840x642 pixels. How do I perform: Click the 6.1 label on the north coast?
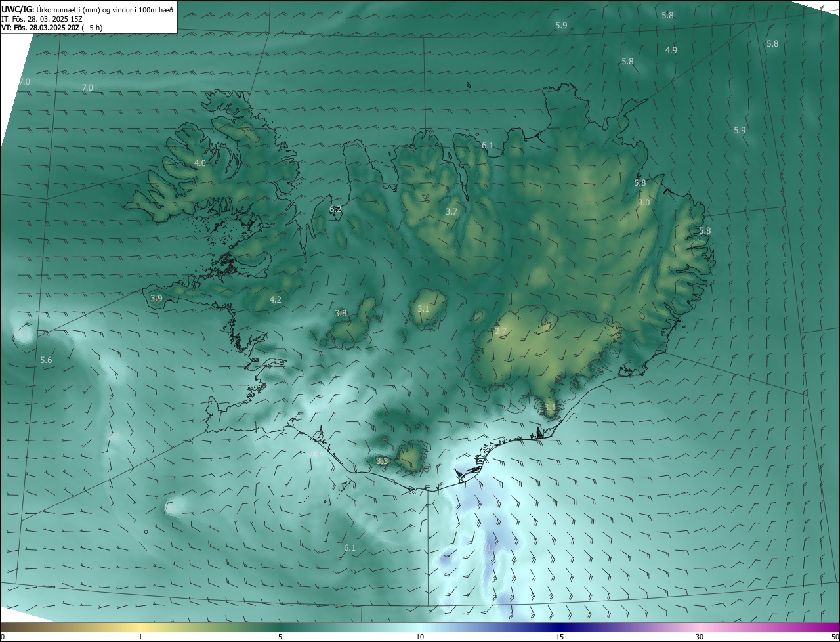point(488,145)
